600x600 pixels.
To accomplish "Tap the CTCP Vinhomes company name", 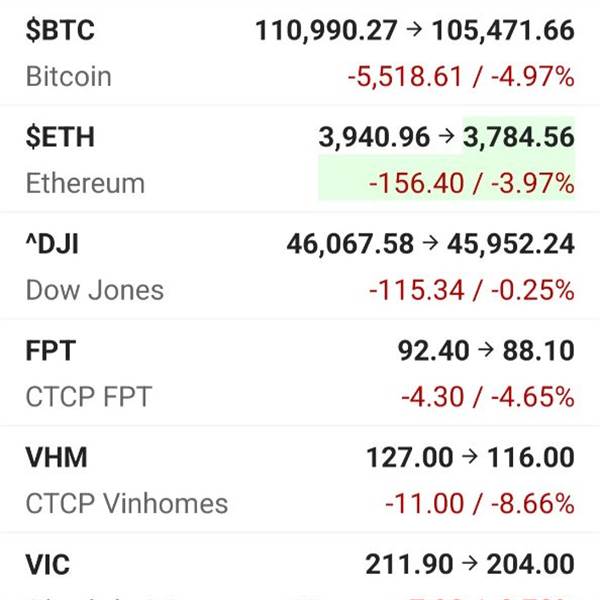I will point(126,504).
